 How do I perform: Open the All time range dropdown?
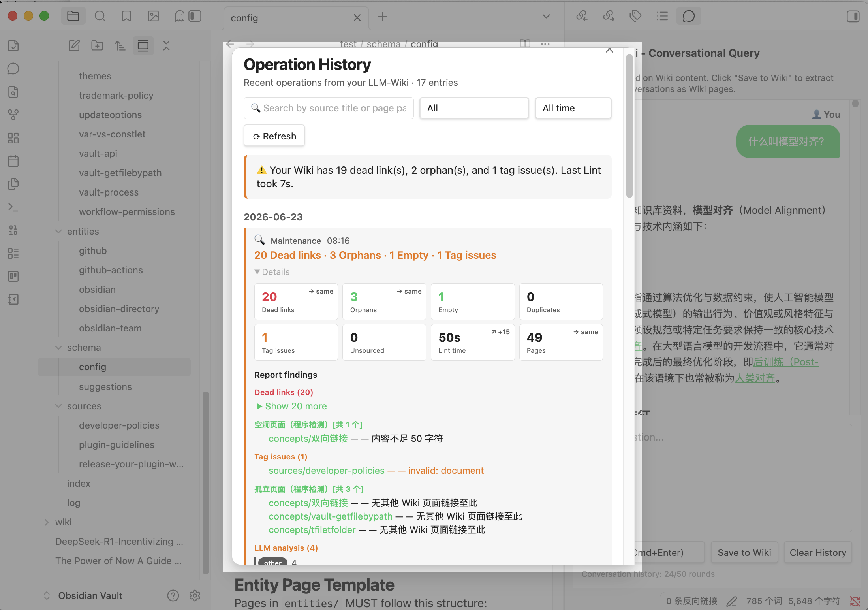pos(573,108)
